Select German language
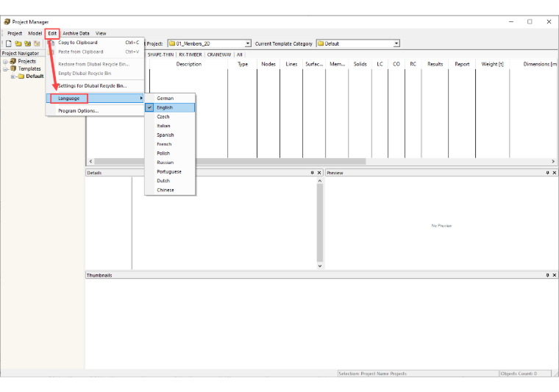Screen dimensions: 559x392 (170, 98)
